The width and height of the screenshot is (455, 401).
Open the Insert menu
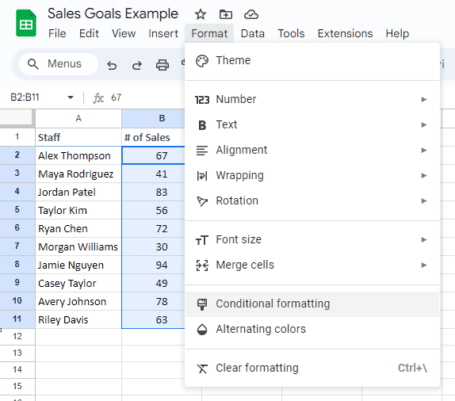point(163,33)
